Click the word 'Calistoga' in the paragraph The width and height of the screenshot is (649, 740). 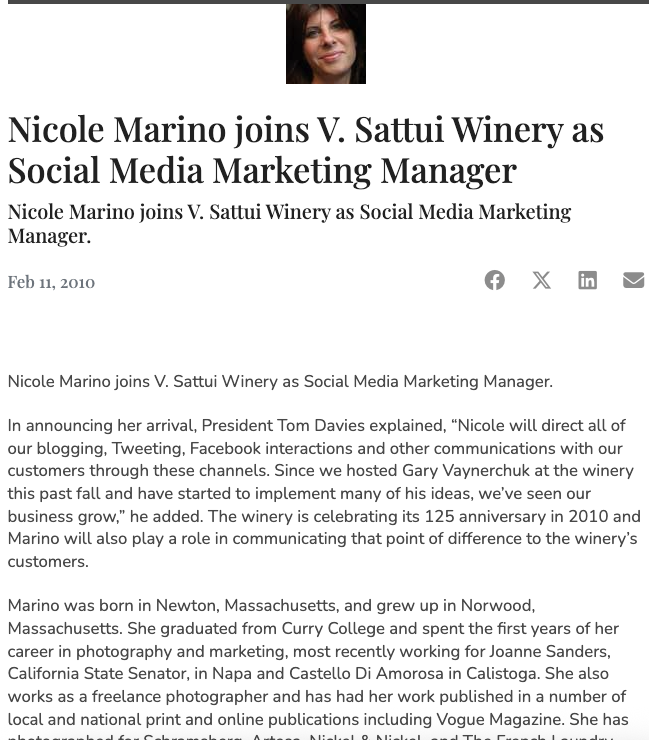tap(502, 673)
